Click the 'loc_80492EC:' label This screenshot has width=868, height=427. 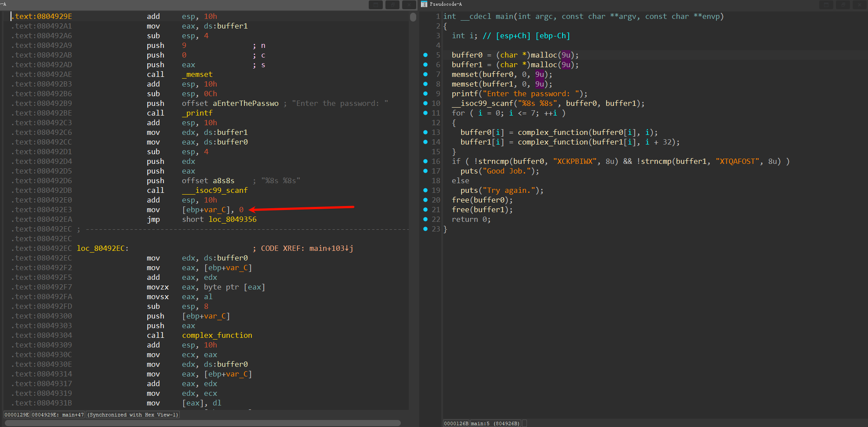103,248
